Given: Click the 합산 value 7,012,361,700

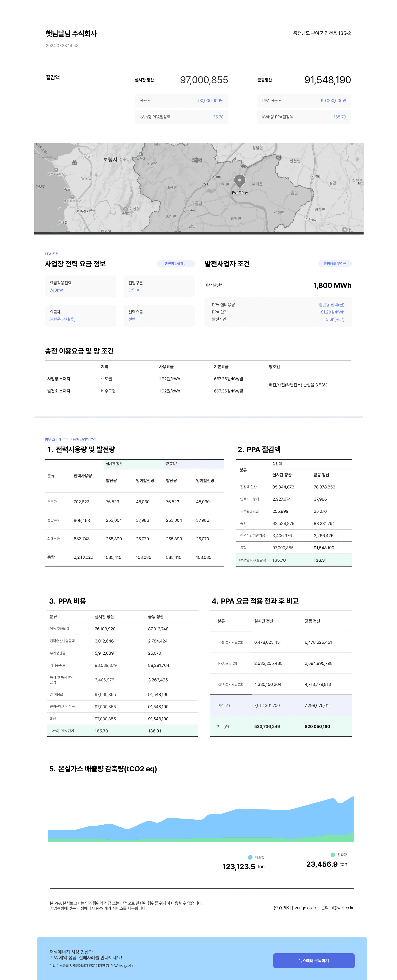Looking at the screenshot, I should [267, 705].
